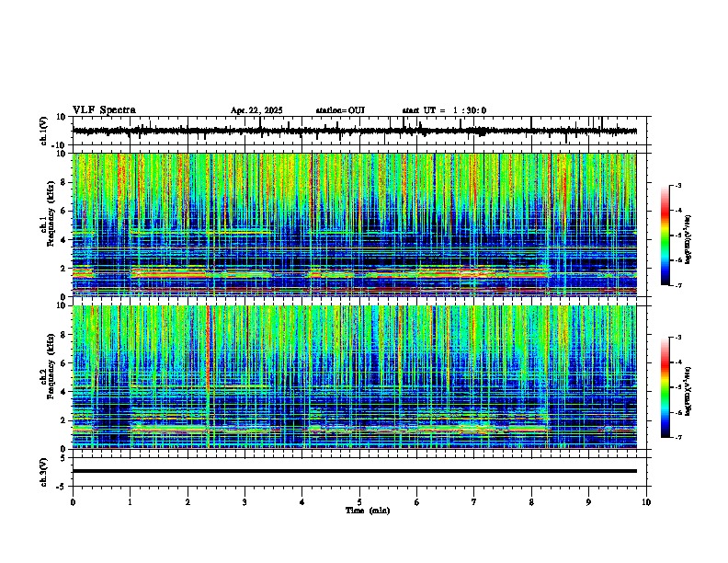Image resolution: width=728 pixels, height=563 pixels.
Task: Click the "VLF Spectra" title text
Action: pyautogui.click(x=104, y=110)
